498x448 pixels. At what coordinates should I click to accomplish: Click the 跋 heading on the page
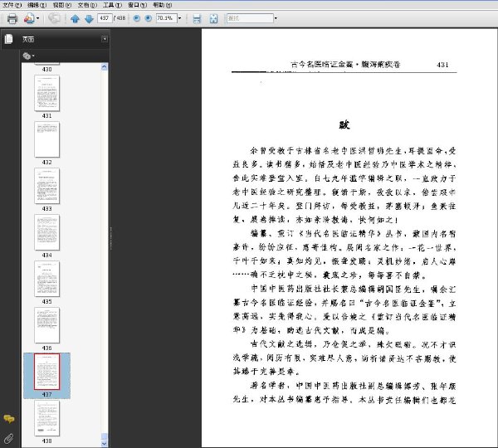[344, 124]
